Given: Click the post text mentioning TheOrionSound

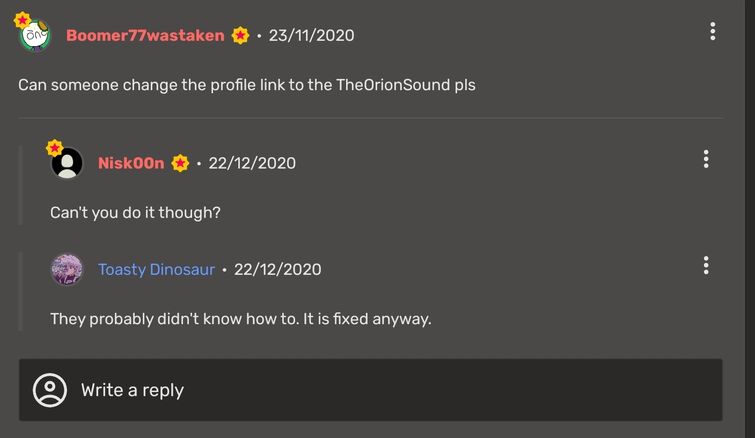Looking at the screenshot, I should (247, 85).
